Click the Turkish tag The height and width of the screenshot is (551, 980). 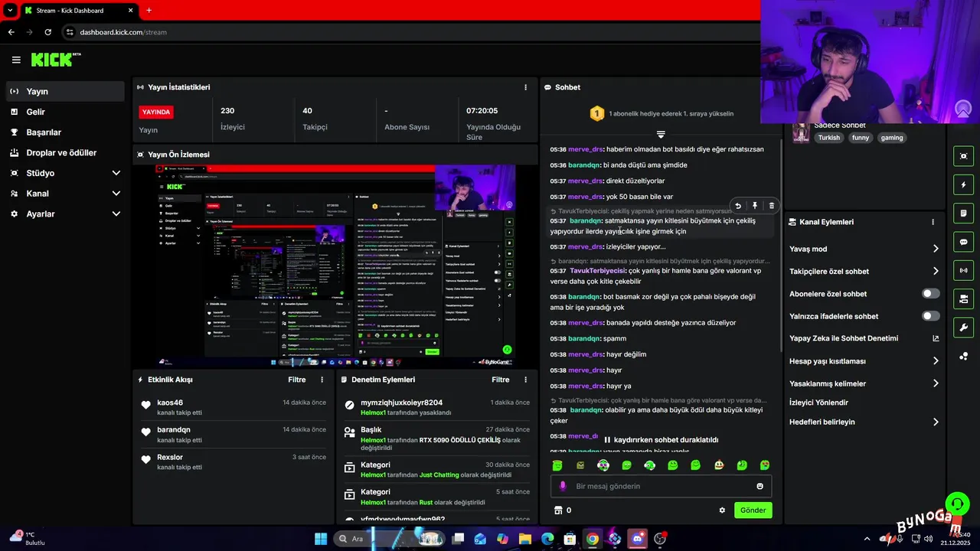pyautogui.click(x=828, y=138)
